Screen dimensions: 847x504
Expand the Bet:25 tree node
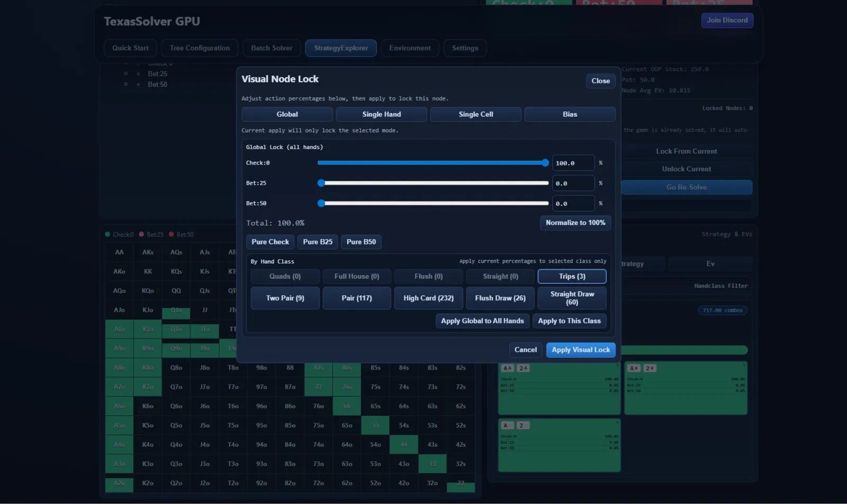pyautogui.click(x=138, y=74)
